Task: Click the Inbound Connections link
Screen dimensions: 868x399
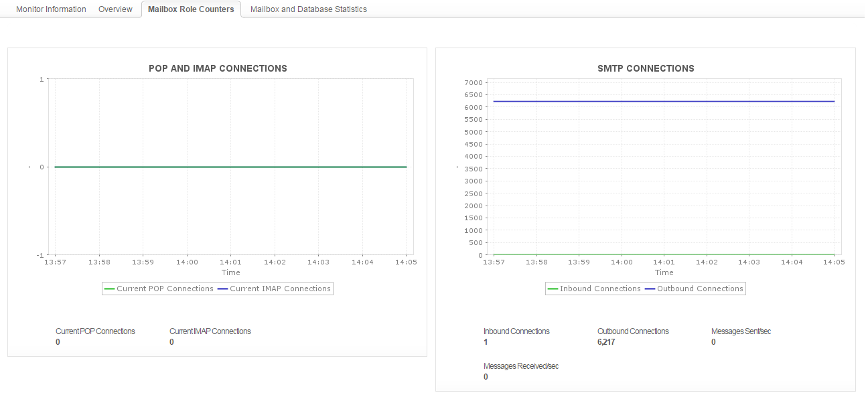Action: [x=516, y=331]
